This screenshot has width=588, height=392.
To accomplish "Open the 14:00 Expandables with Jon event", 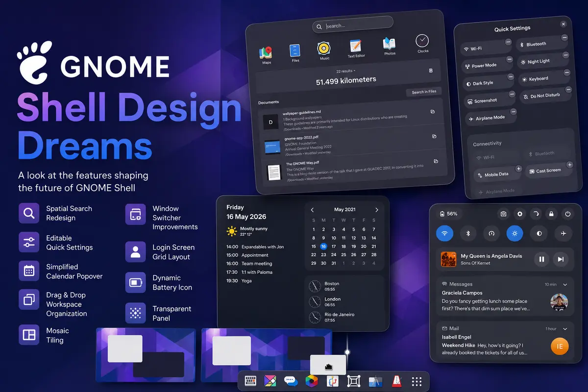I will (x=255, y=246).
